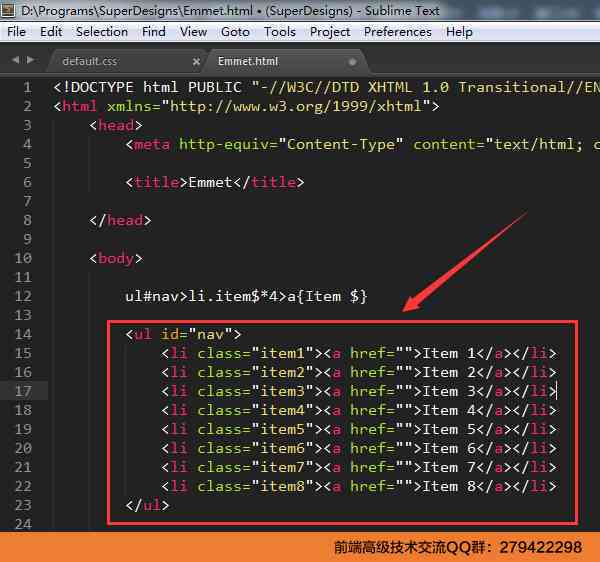This screenshot has width=600, height=562.
Task: Open the Goto menu
Action: pyautogui.click(x=235, y=32)
